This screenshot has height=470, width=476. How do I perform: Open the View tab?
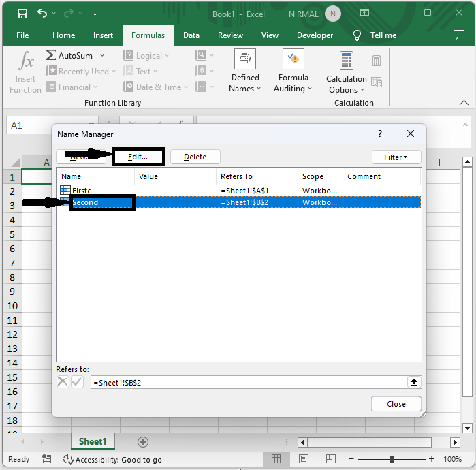pos(270,35)
